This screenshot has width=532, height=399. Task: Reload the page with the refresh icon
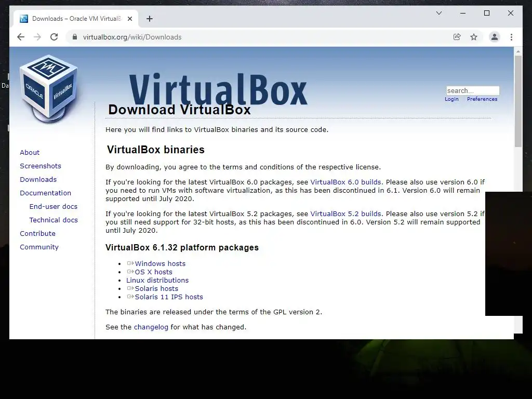click(54, 37)
